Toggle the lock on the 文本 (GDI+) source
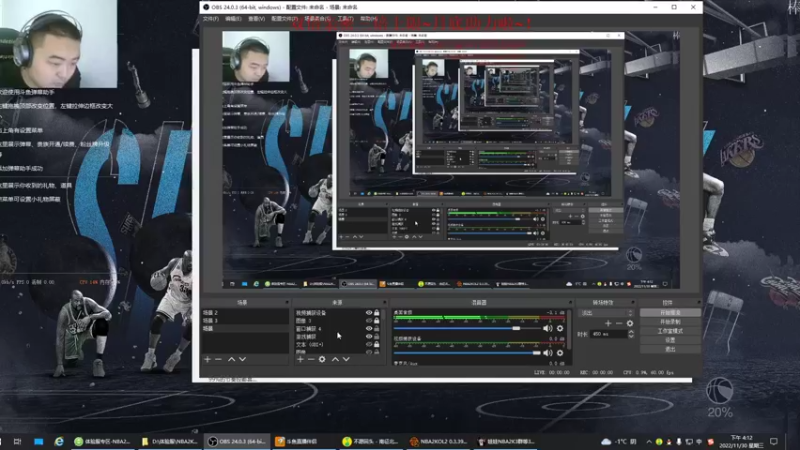The width and height of the screenshot is (800, 450). [377, 344]
